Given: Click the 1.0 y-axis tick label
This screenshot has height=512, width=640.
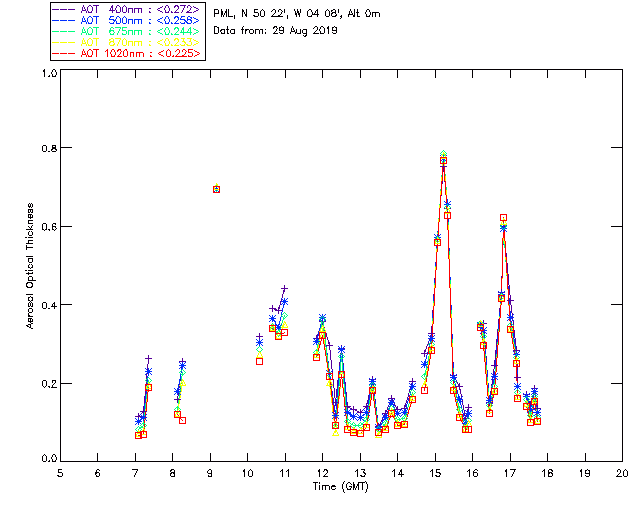Looking at the screenshot, I should (47, 74).
